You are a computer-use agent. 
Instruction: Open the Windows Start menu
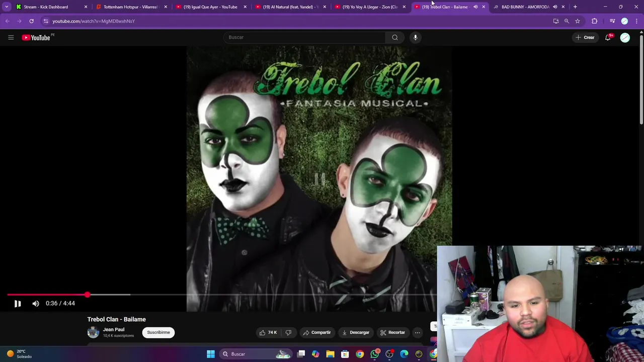click(211, 354)
